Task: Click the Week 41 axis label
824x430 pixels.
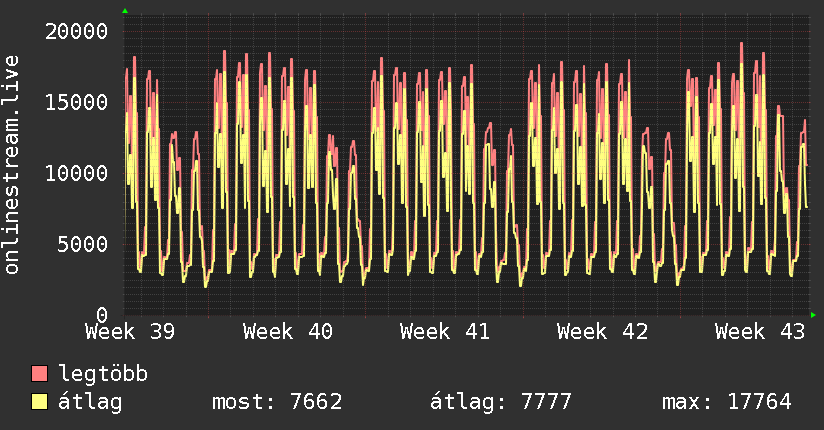Action: tap(445, 332)
